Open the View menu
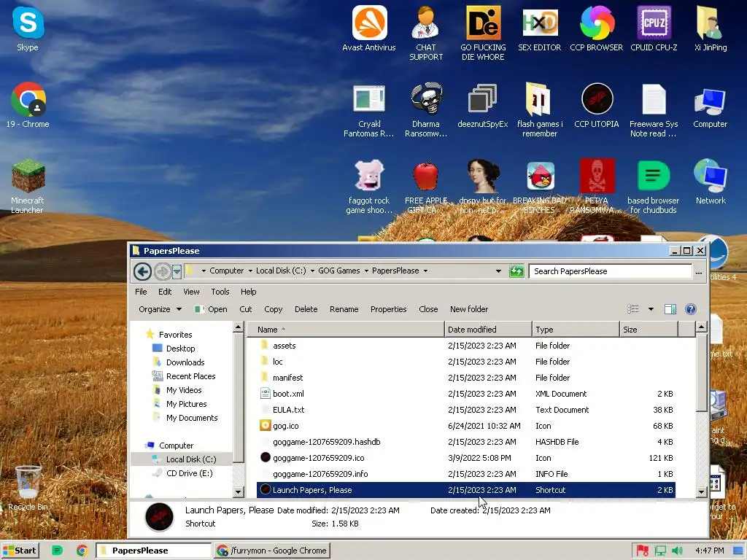Viewport: 747px width, 560px height. (192, 292)
